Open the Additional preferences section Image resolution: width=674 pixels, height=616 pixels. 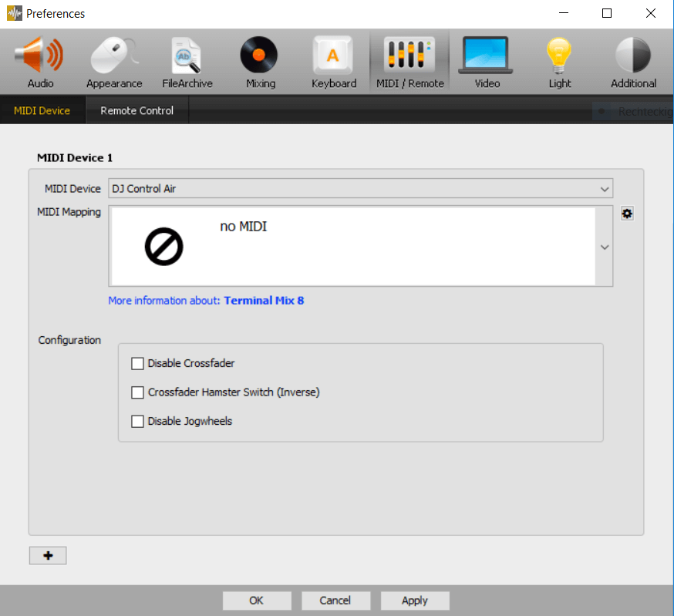click(633, 62)
